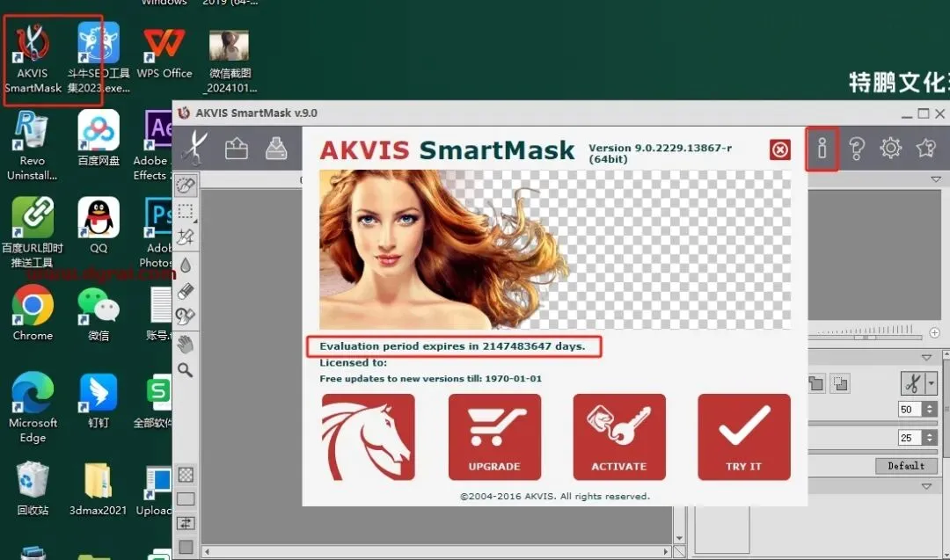Select the Blur droplet tool
The height and width of the screenshot is (560, 950).
[x=186, y=265]
